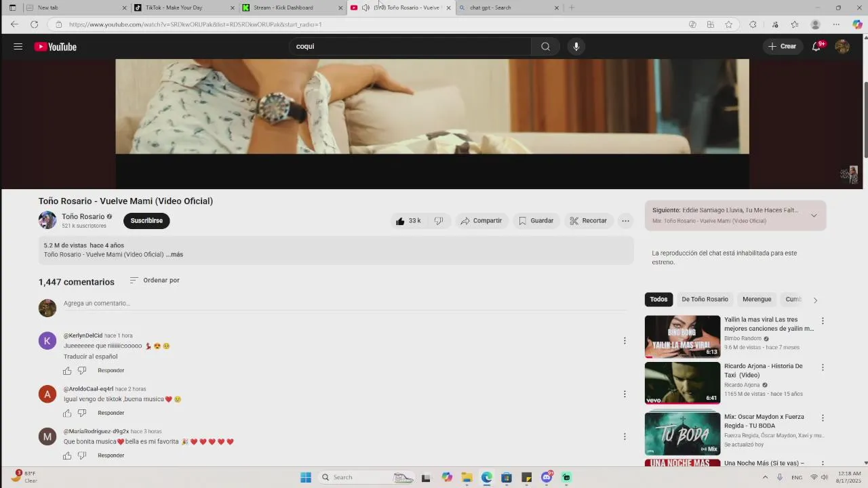Switch to the chat gpt - Search tab
Viewport: 868px width, 488px height.
(509, 7)
